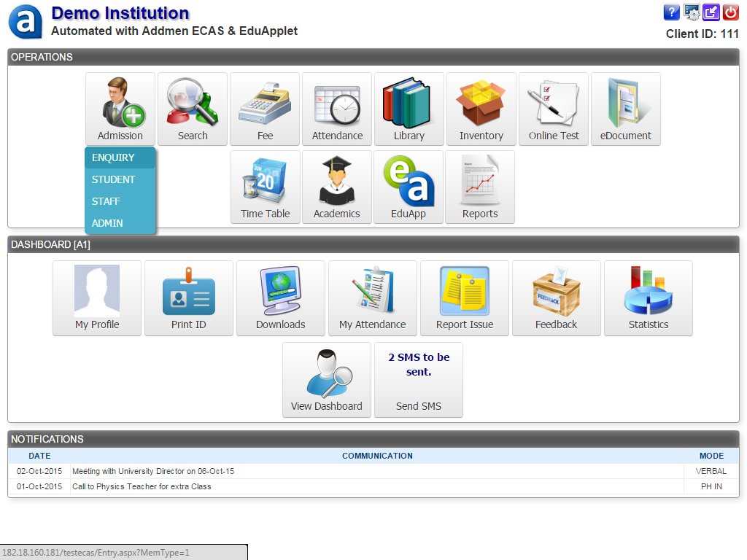Open the Inventory module
The width and height of the screenshot is (747, 560).
[x=481, y=108]
